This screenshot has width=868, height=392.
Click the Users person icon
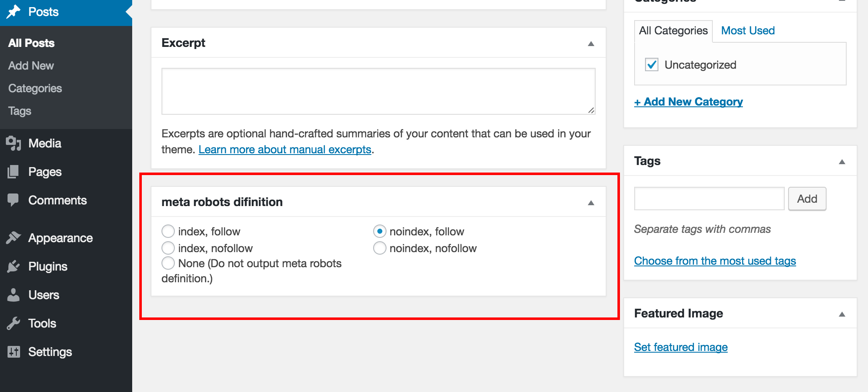pos(13,295)
